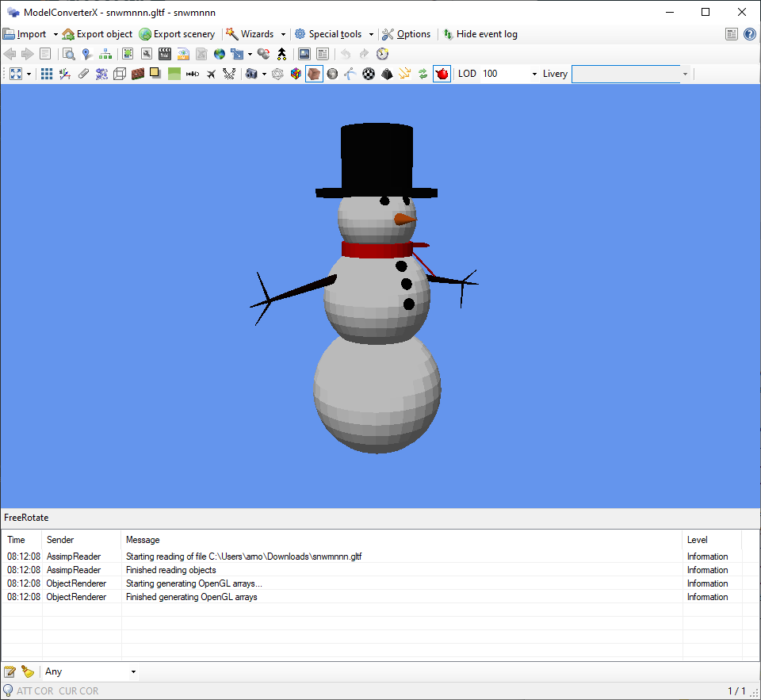The image size is (761, 700).
Task: Sort event log by Sender column
Action: (82, 540)
